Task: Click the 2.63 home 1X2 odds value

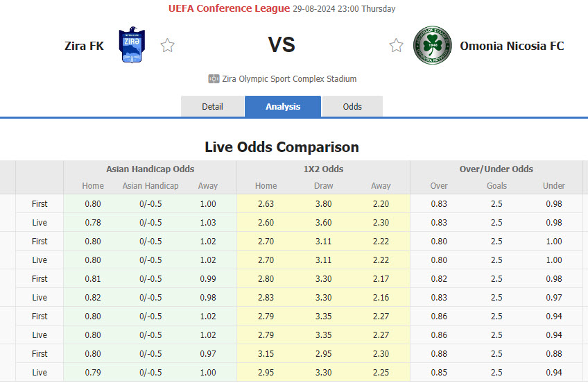Action: point(266,204)
